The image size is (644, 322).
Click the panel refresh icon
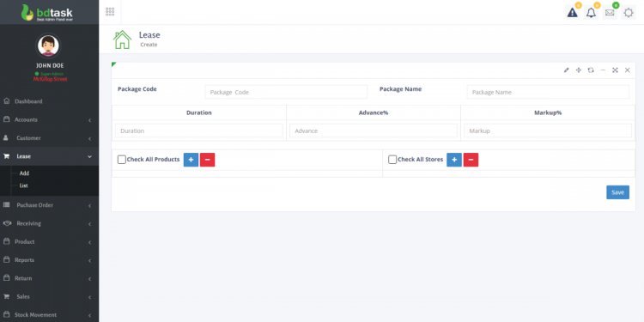[x=591, y=70]
